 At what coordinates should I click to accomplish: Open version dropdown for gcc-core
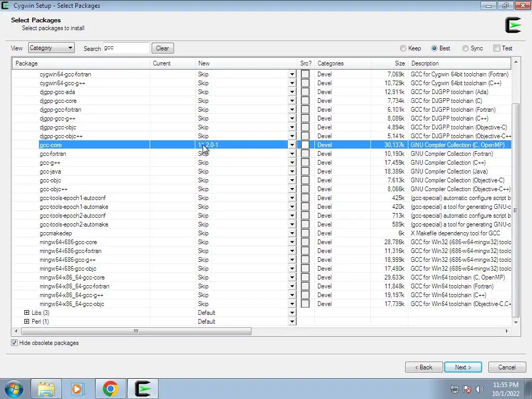292,145
